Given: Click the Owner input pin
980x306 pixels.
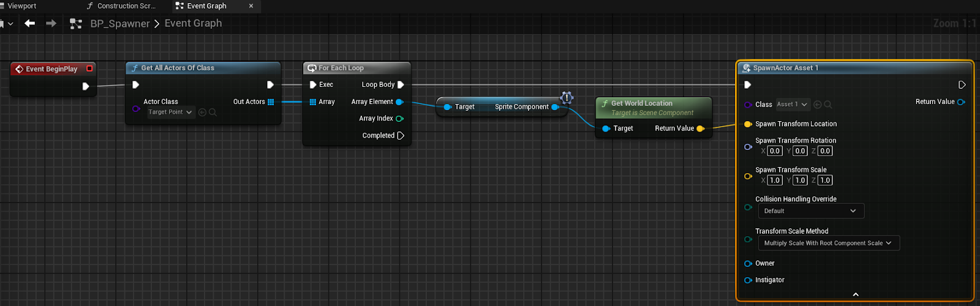Looking at the screenshot, I should [x=748, y=264].
